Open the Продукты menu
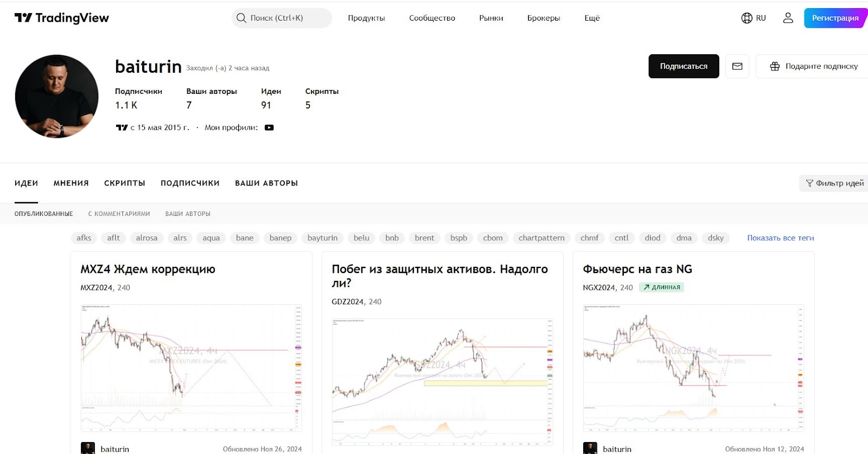Screen dimensions: 868x454 366,18
